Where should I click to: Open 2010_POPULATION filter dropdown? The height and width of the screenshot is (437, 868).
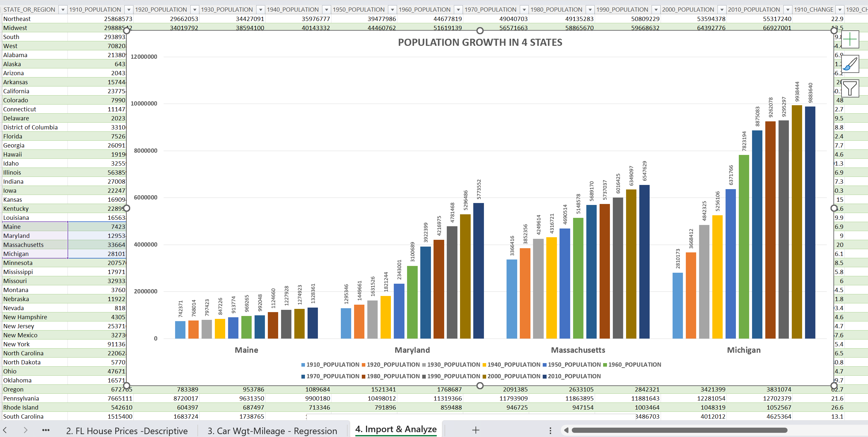pos(788,10)
